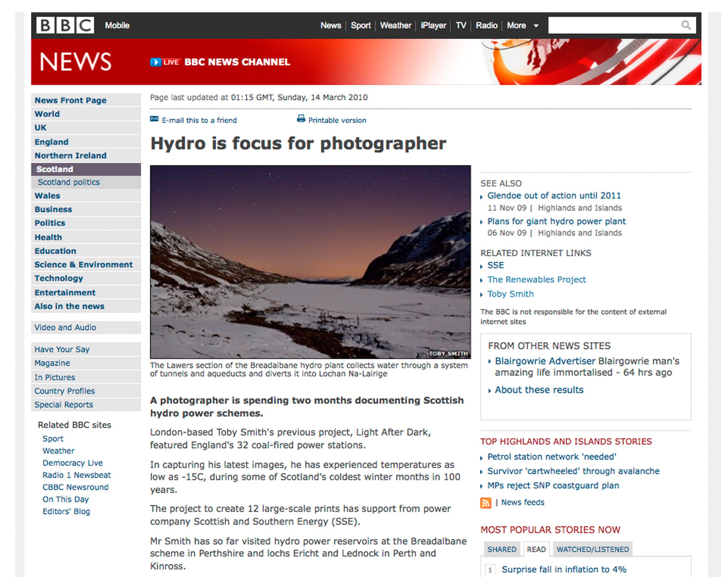Click the orange RSS feed icon
721x588 pixels.
click(485, 503)
